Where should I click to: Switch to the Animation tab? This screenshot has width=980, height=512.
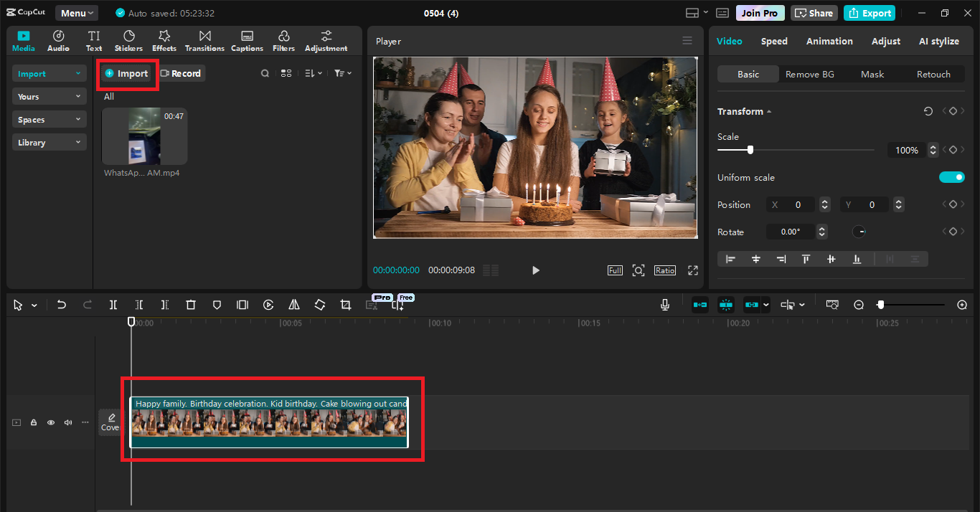(x=829, y=41)
